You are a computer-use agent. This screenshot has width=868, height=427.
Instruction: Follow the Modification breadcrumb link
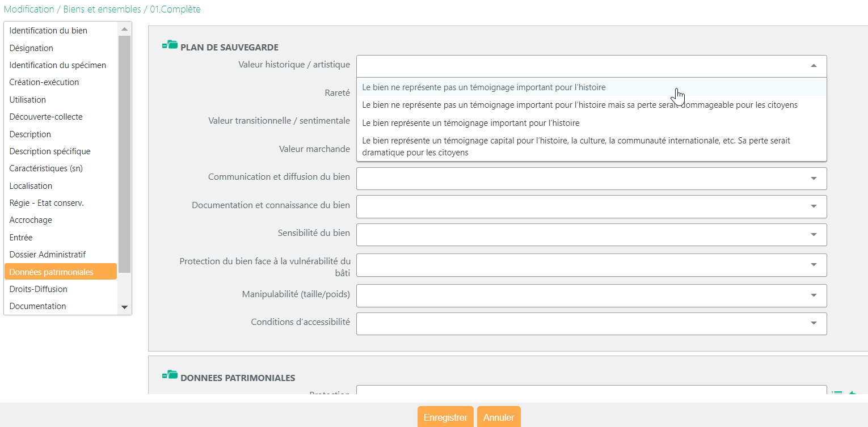tap(28, 10)
